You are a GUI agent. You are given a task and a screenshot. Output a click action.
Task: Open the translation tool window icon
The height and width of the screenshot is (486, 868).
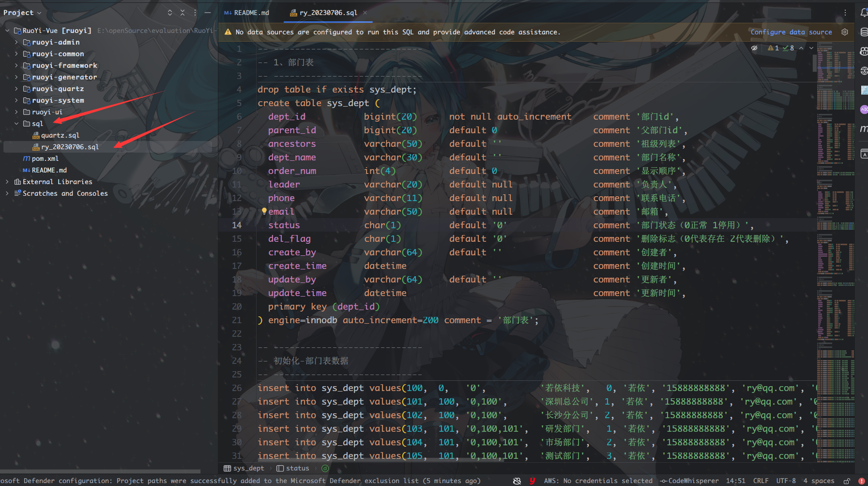[864, 154]
